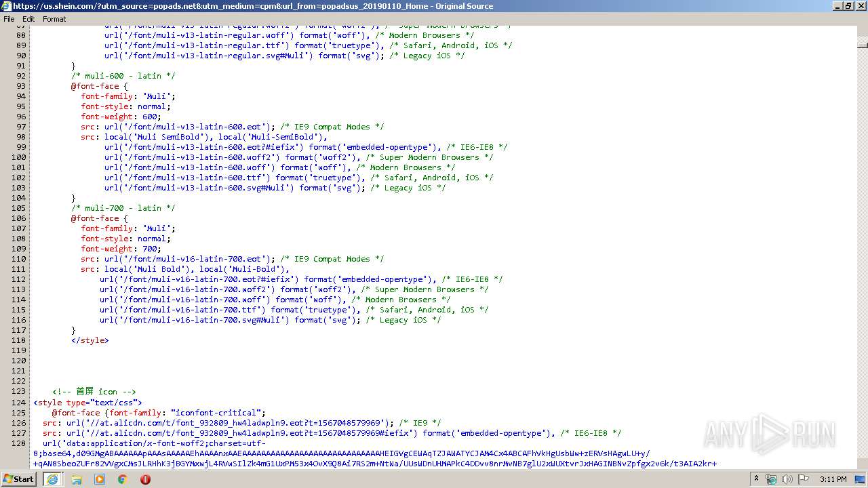Click "font-weight: 600;" text

121,117
